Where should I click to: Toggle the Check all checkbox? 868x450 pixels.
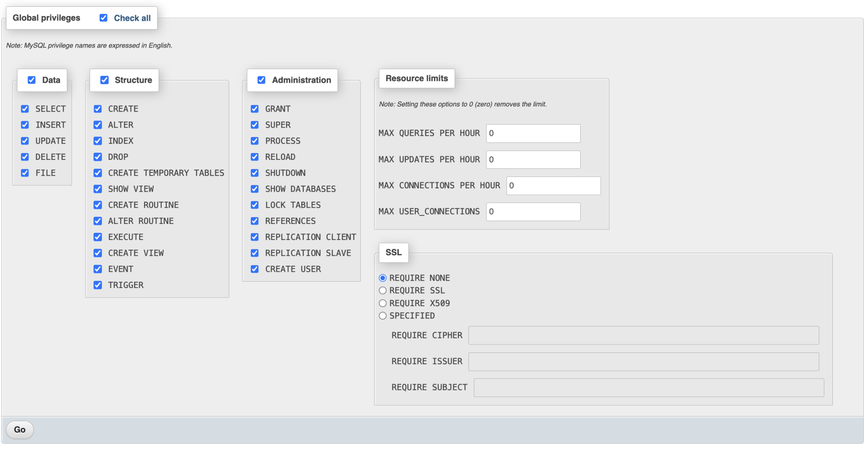tap(104, 17)
